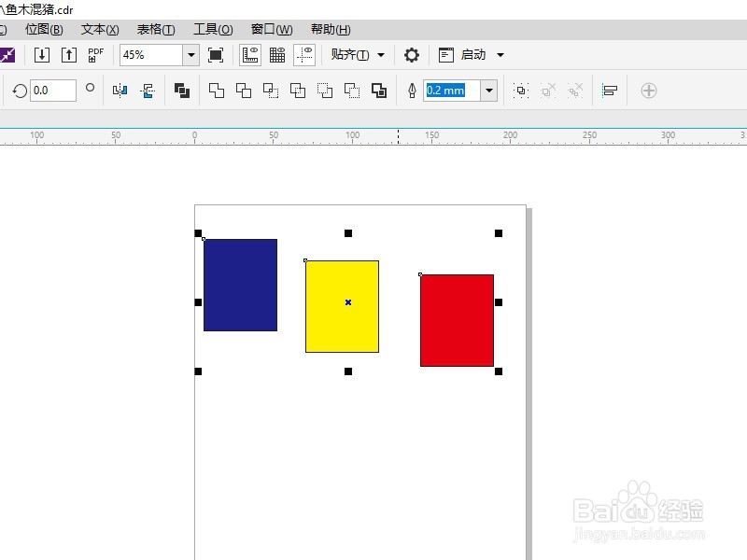Screen dimensions: 747x560
Task: Click the 0.2 mm outline width field
Action: [452, 91]
